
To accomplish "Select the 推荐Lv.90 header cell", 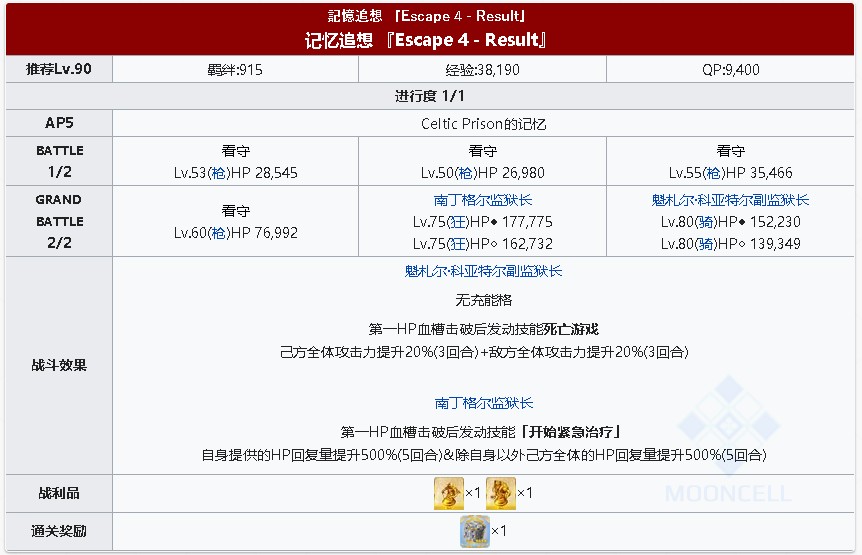I will click(x=59, y=69).
